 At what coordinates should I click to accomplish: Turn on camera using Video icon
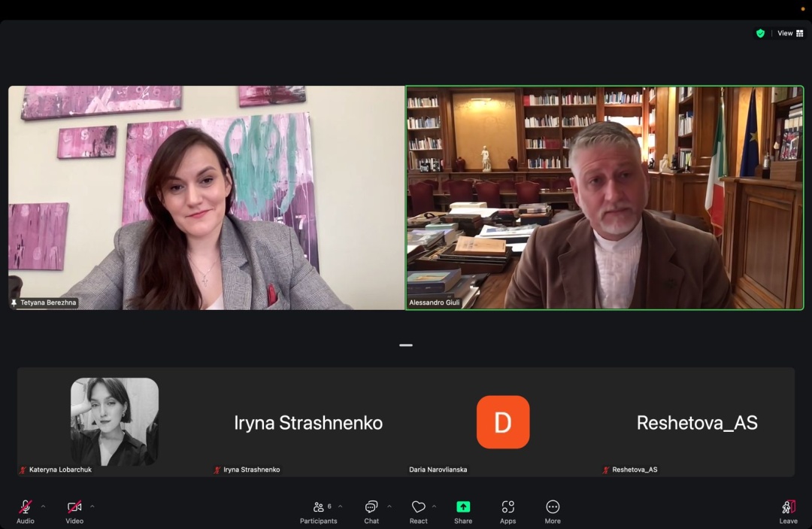tap(74, 507)
